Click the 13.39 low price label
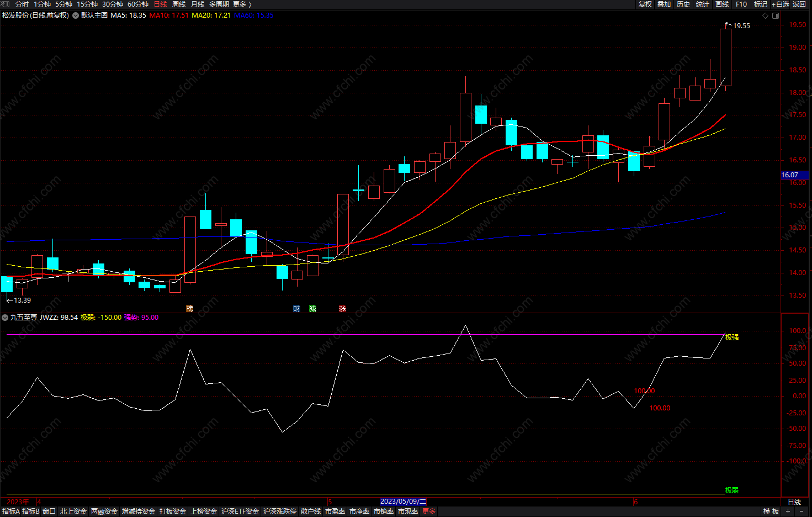 point(22,300)
